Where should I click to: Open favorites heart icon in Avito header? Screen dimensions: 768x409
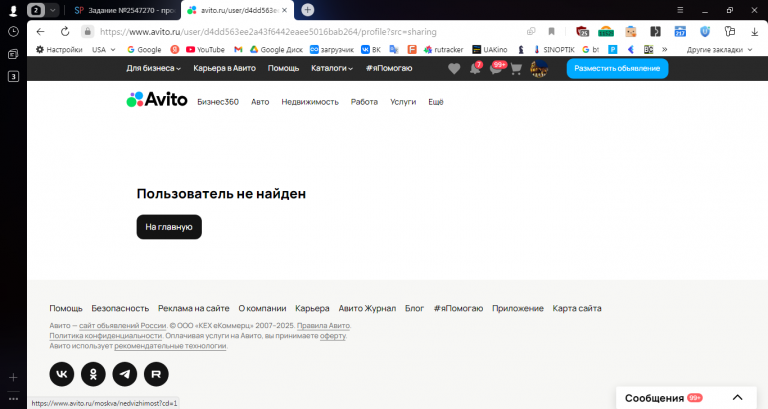tap(454, 69)
